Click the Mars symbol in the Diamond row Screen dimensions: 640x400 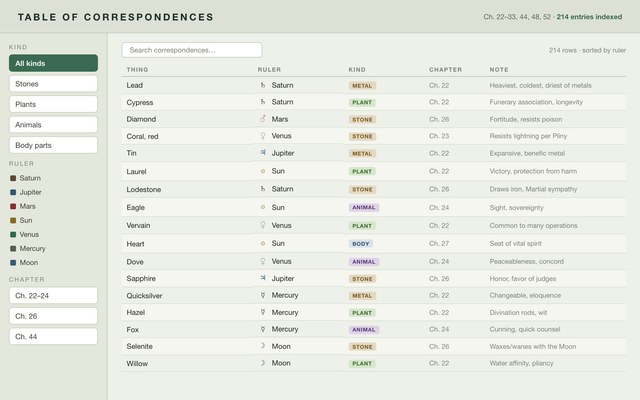tap(263, 119)
